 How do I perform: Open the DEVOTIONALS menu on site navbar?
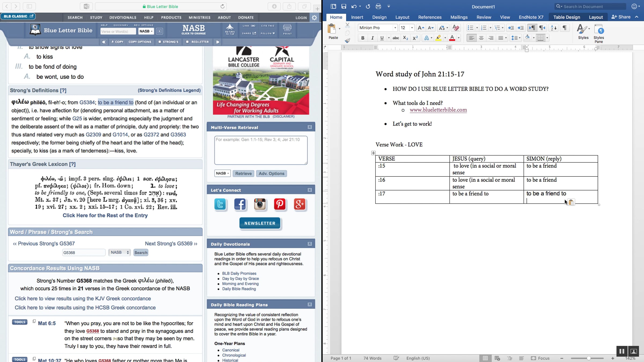tap(123, 17)
